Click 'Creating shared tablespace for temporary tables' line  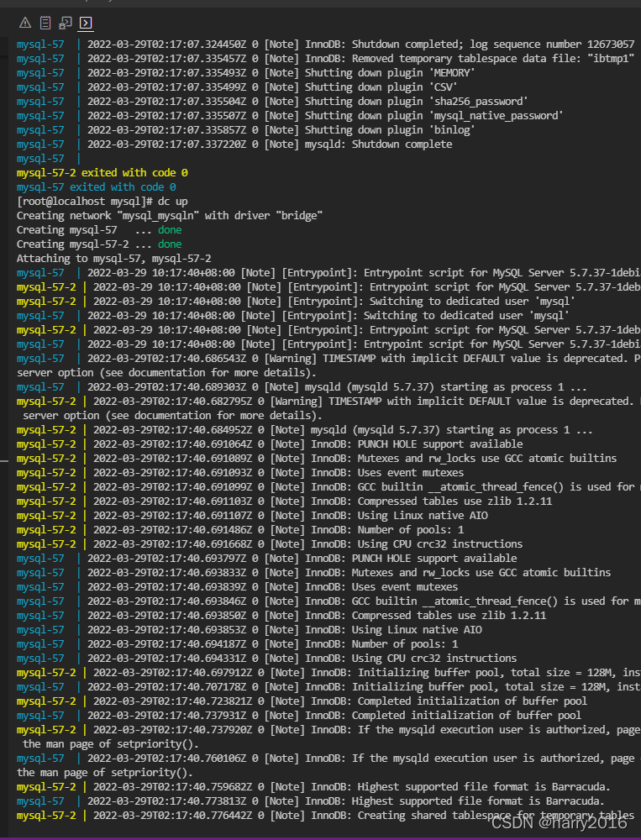coord(325,816)
